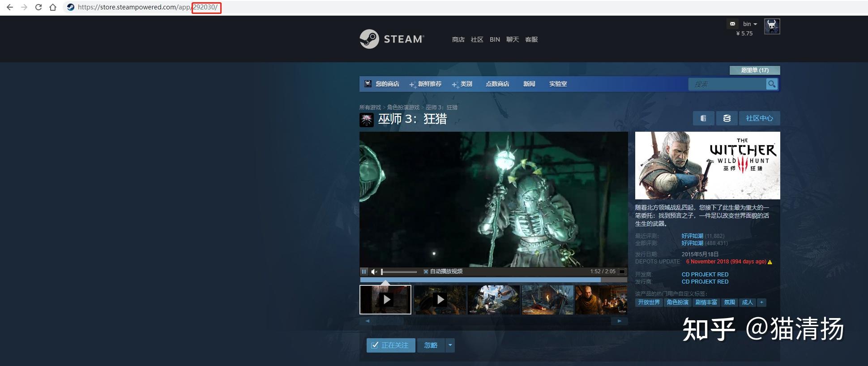
Task: Add a tag with the plus button
Action: tap(761, 302)
